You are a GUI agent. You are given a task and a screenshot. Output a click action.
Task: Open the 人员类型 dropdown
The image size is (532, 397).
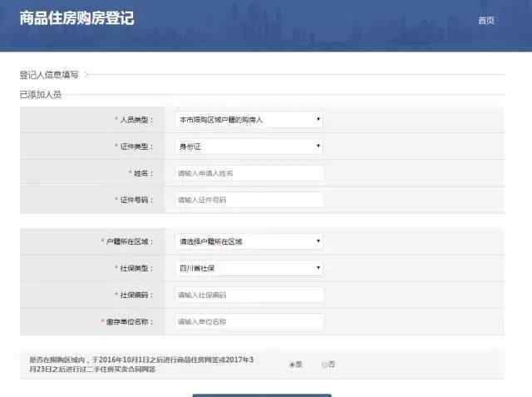(x=249, y=120)
